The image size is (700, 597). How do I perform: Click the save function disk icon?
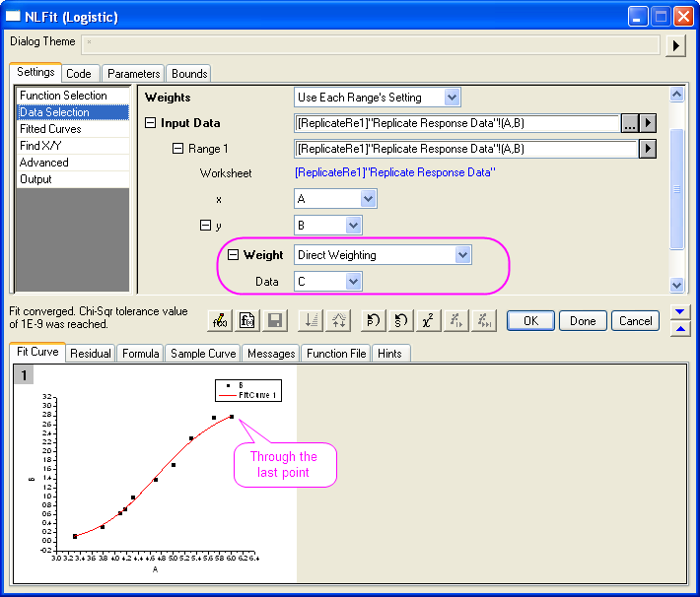coord(274,321)
